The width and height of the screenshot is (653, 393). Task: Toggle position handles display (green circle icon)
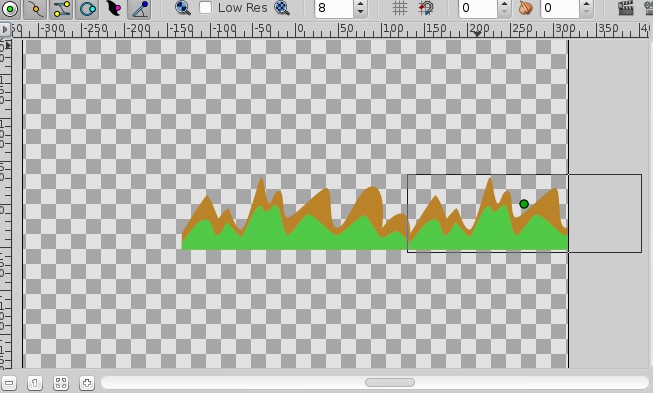[10, 9]
